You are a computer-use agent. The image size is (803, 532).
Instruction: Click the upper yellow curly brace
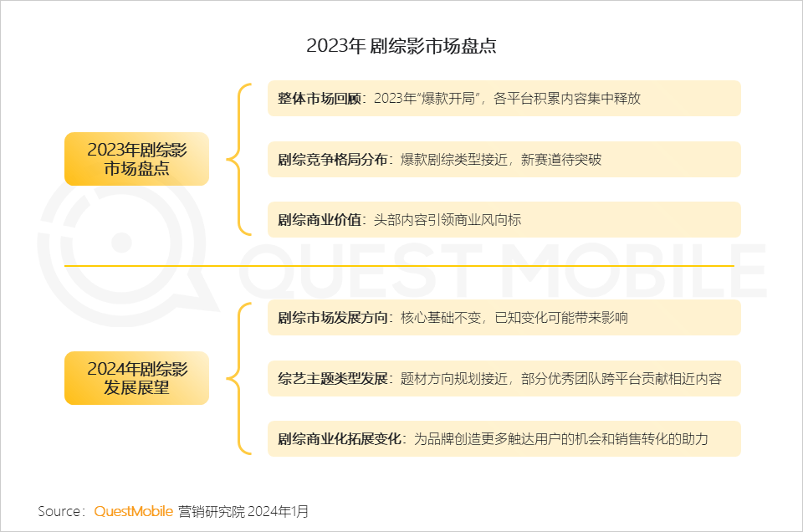(238, 159)
